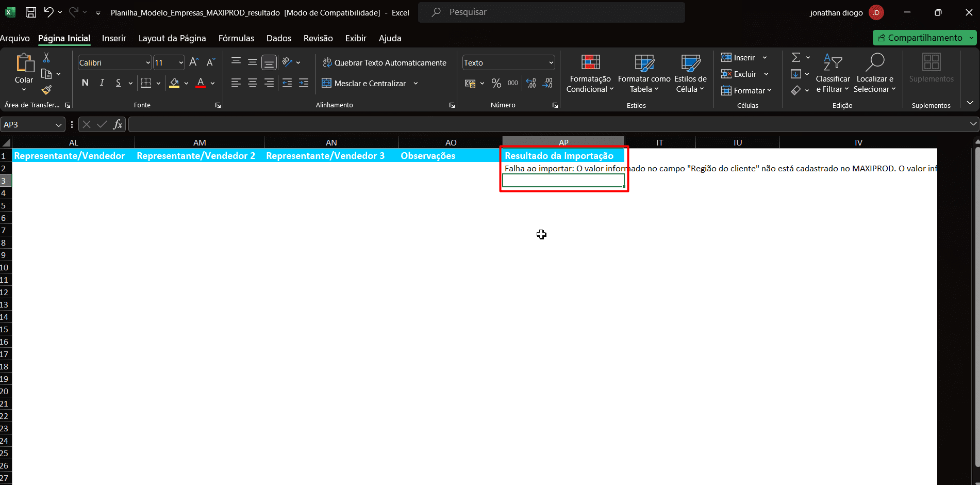Click the text orientation icon
980x485 pixels.
[x=287, y=62]
